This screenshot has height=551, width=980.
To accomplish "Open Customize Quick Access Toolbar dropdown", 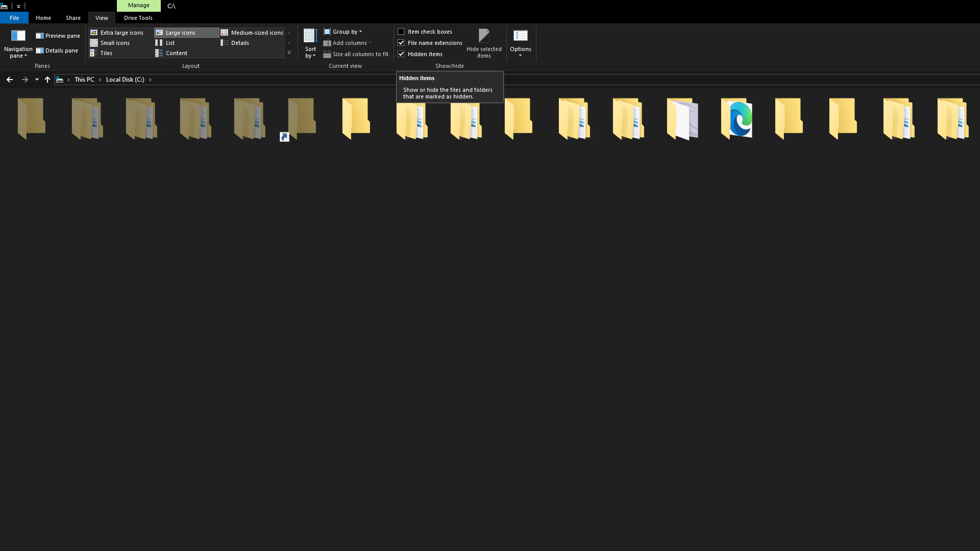I will [18, 6].
